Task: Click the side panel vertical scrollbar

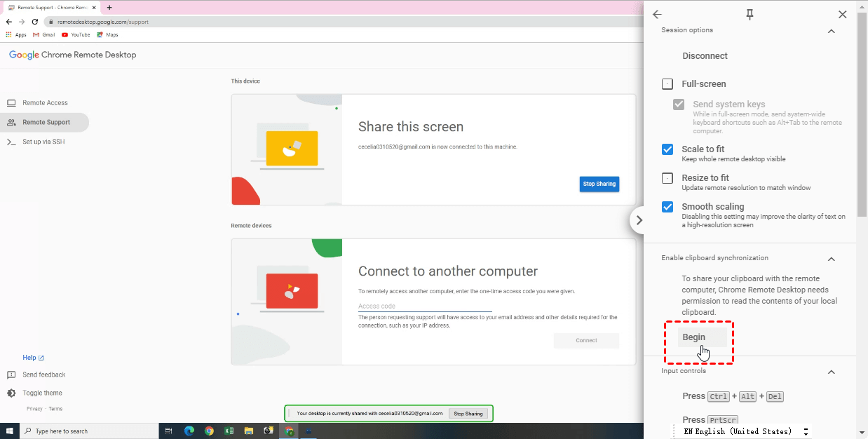Action: pos(862,116)
